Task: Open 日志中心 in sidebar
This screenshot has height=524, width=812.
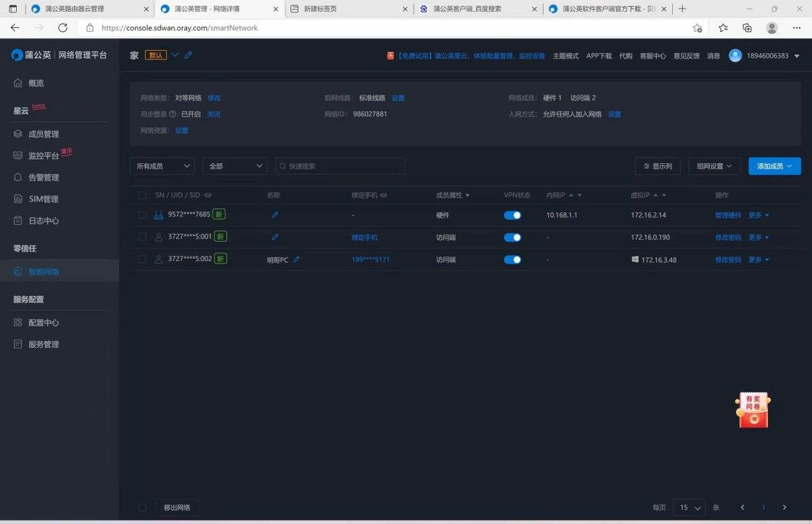Action: pyautogui.click(x=37, y=221)
